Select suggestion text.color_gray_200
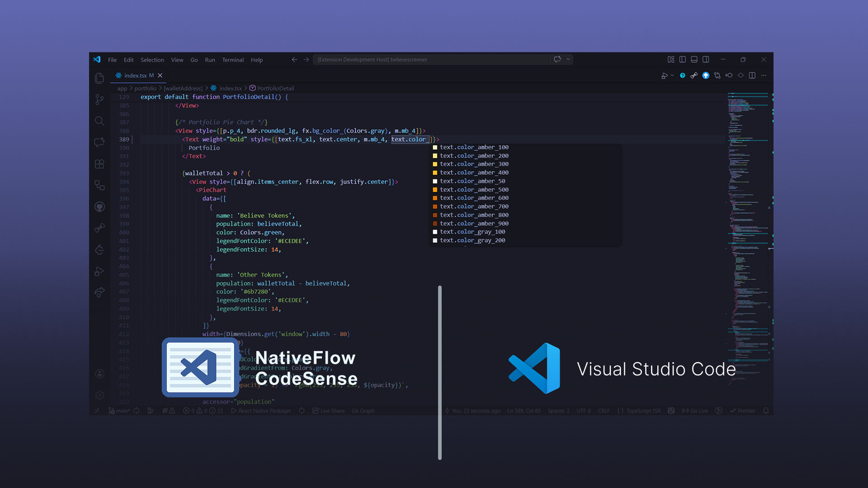Screen dimensions: 868x488 524,240
